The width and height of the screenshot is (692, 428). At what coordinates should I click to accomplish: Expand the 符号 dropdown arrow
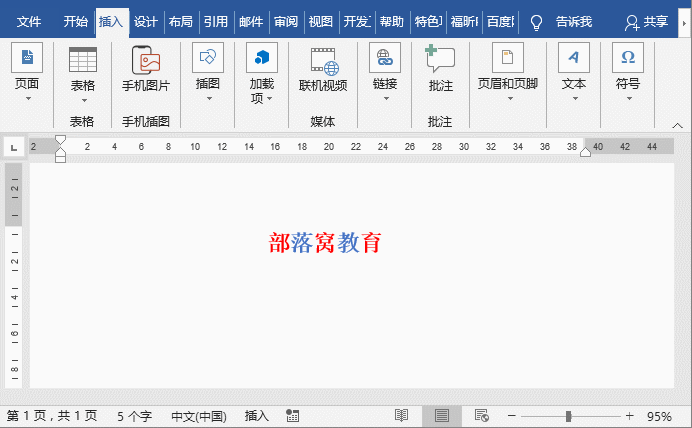click(629, 98)
